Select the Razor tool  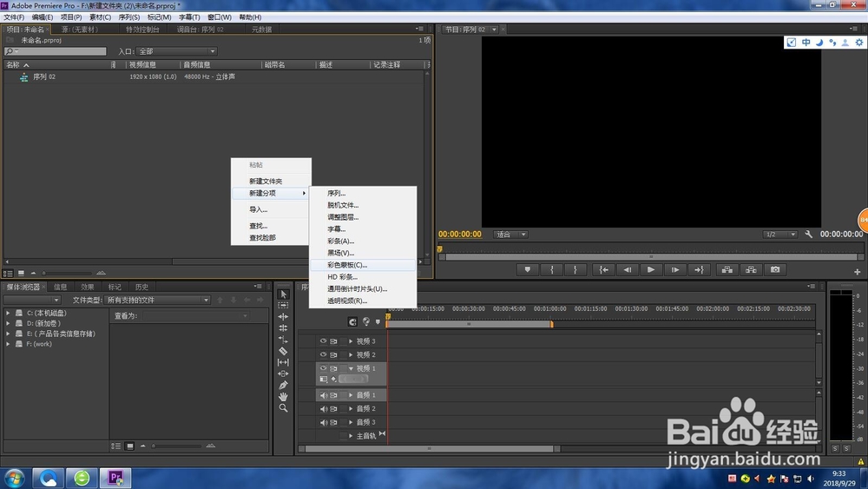(284, 351)
